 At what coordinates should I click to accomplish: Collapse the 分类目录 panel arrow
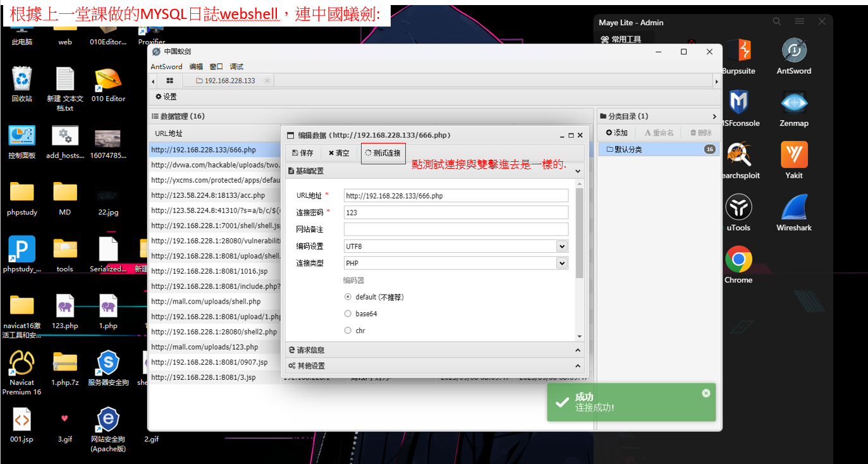pos(714,116)
